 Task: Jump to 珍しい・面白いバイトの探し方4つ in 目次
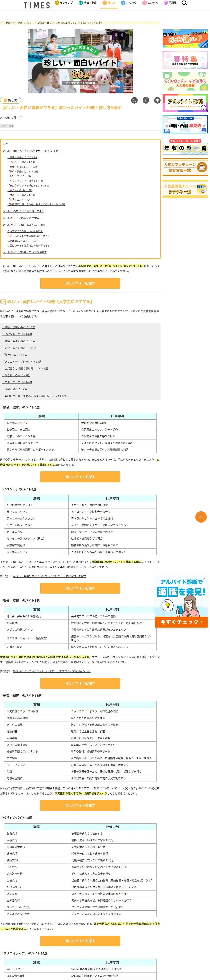click(x=23, y=211)
